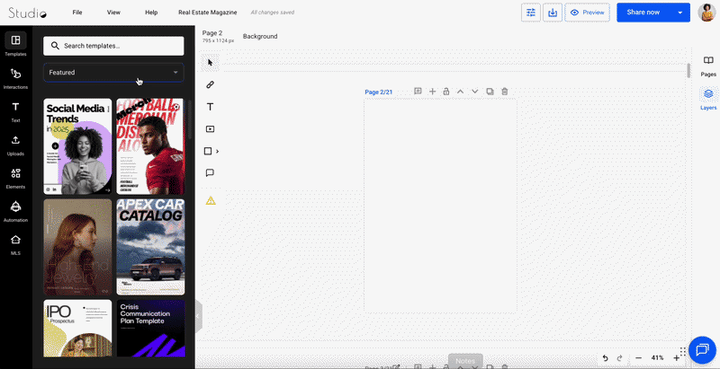Viewport: 720px width, 369px height.
Task: Click the Page 2/21 link
Action: coord(378,92)
